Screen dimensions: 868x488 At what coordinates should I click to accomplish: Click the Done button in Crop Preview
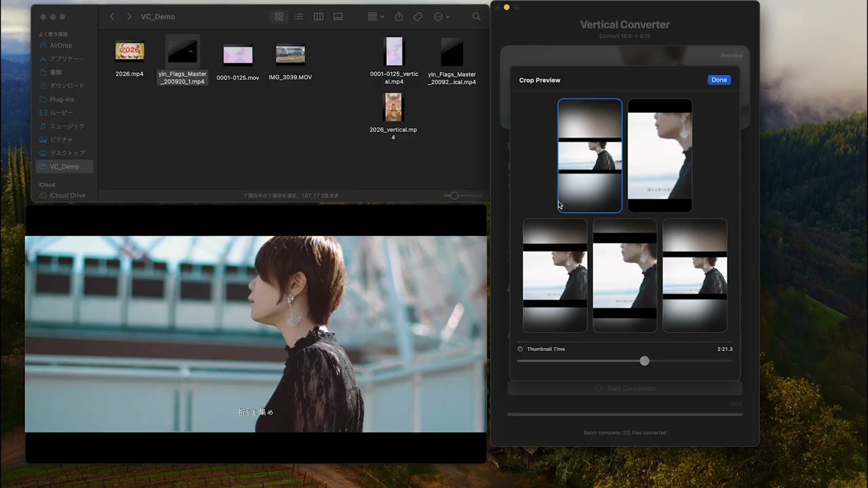click(719, 80)
